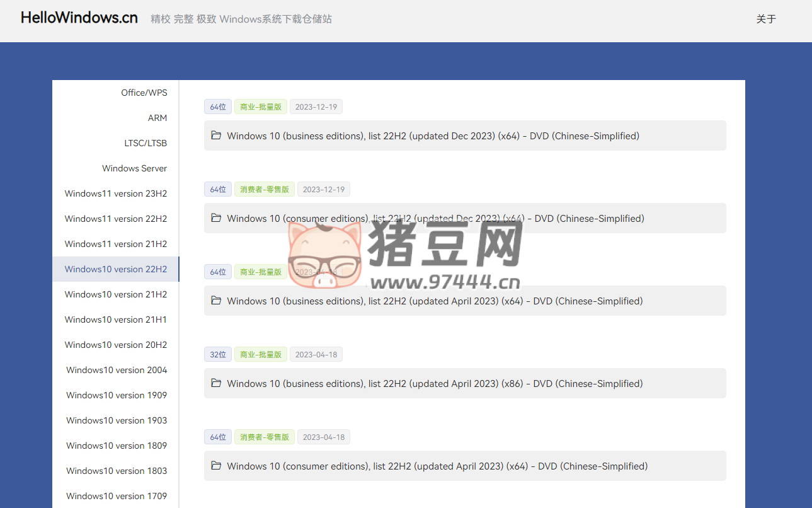The height and width of the screenshot is (508, 812).
Task: Click the highlighted Windows10 version 22H2 entry
Action: point(116,269)
